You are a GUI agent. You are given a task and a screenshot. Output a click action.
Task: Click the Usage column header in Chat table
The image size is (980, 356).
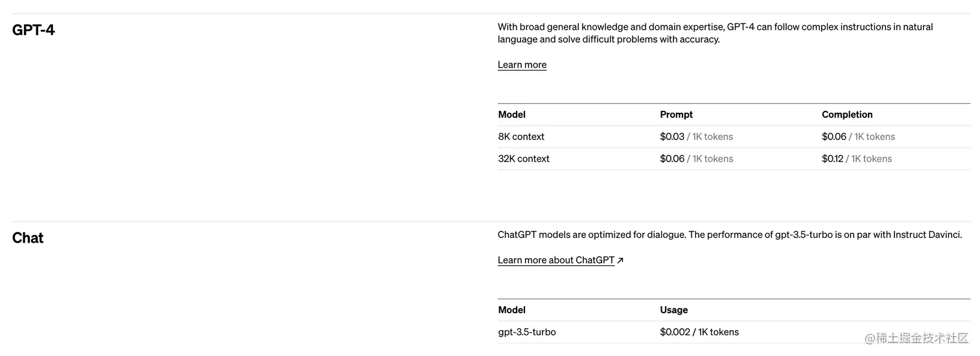click(x=674, y=310)
